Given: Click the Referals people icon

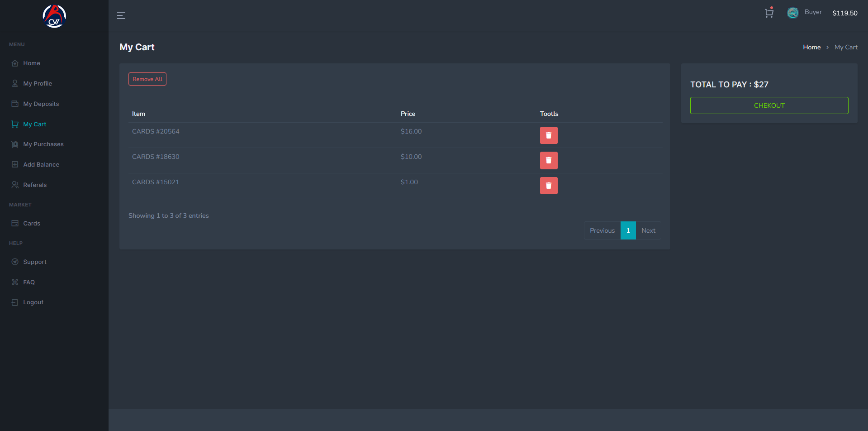Looking at the screenshot, I should 15,185.
